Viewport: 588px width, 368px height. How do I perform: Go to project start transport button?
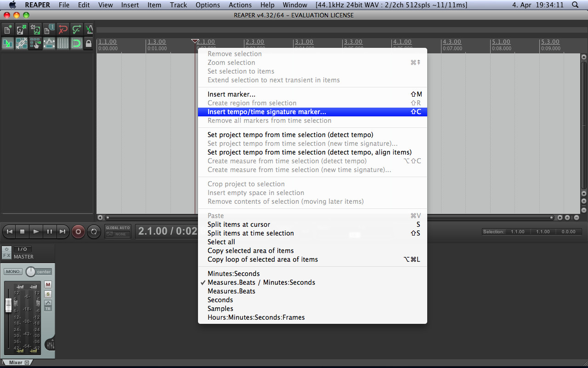click(x=9, y=232)
